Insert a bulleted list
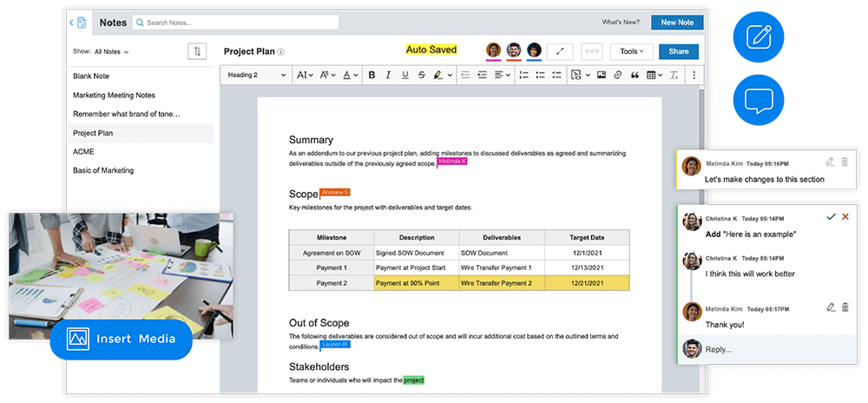 [540, 75]
